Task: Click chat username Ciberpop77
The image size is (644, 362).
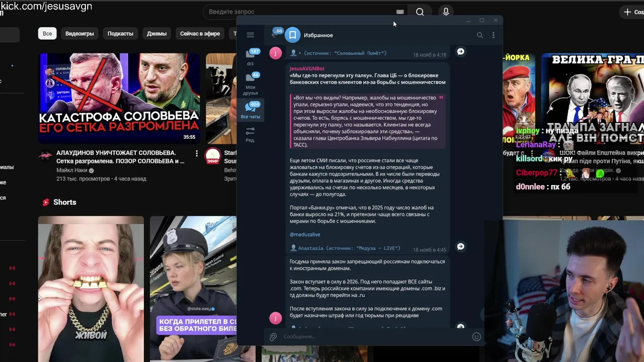Action: (x=536, y=172)
